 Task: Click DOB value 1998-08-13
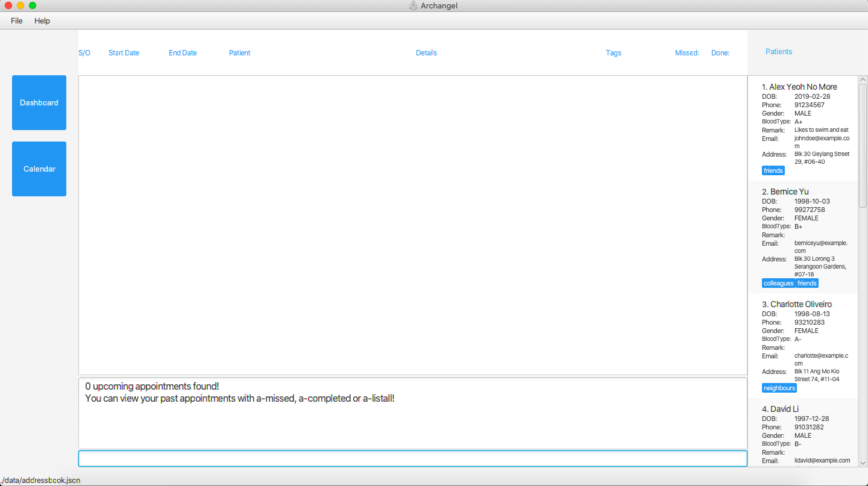pyautogui.click(x=812, y=314)
